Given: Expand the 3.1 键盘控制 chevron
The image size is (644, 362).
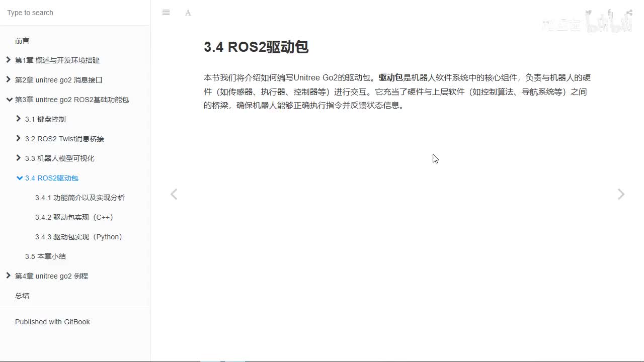Looking at the screenshot, I should pyautogui.click(x=19, y=119).
